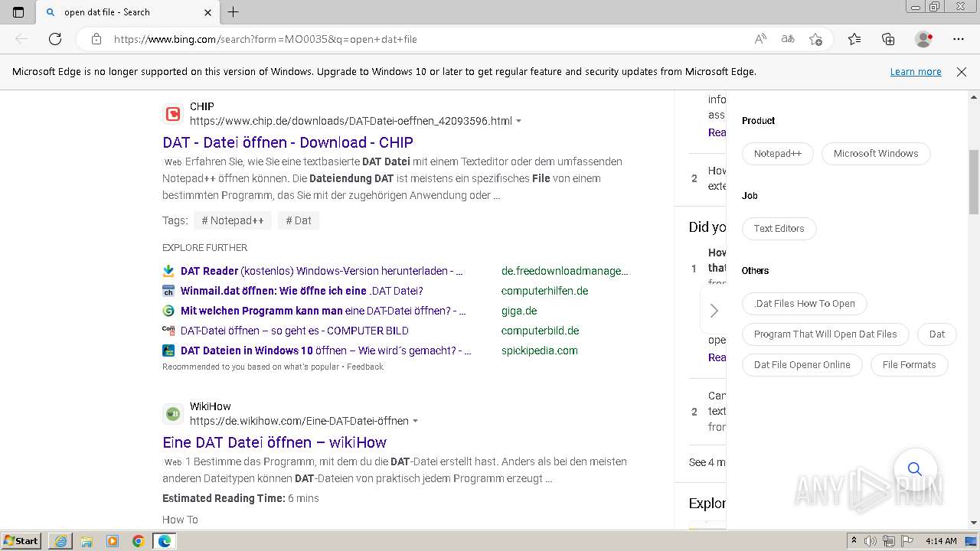This screenshot has height=551, width=980.
Task: Select 'Dat File Opener Online' chip
Action: tap(802, 364)
